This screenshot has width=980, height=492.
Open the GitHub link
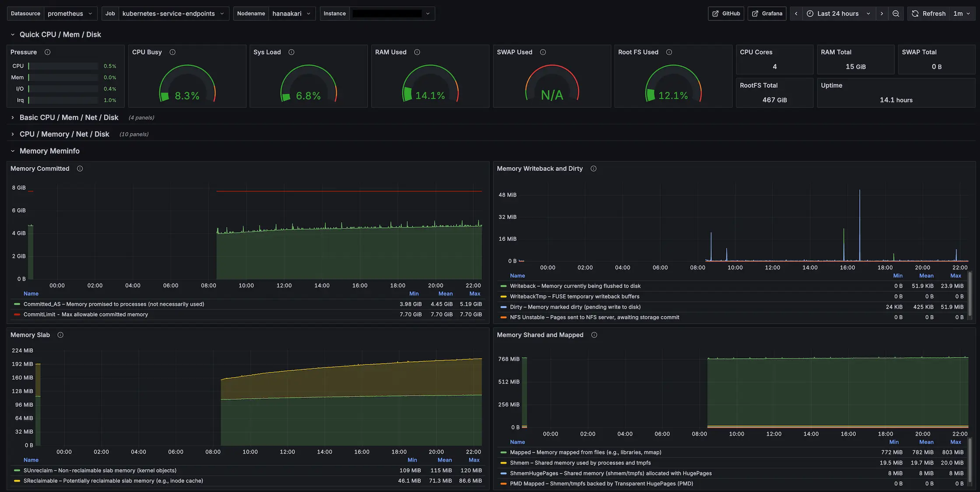726,14
